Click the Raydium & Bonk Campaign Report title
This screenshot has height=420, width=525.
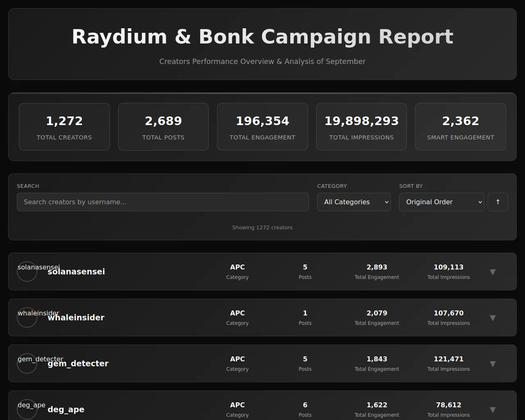[x=262, y=37]
